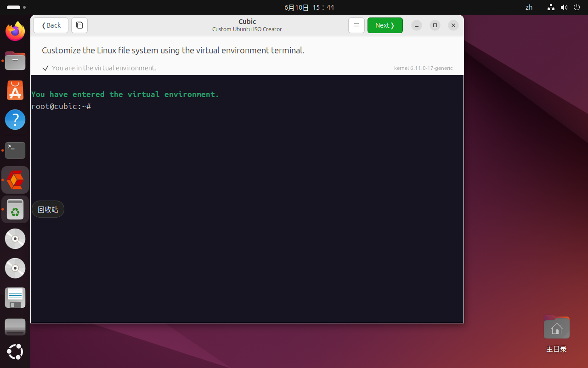The image size is (588, 368).
Task: Click the "Customize the Linux file system" heading
Action: point(173,51)
